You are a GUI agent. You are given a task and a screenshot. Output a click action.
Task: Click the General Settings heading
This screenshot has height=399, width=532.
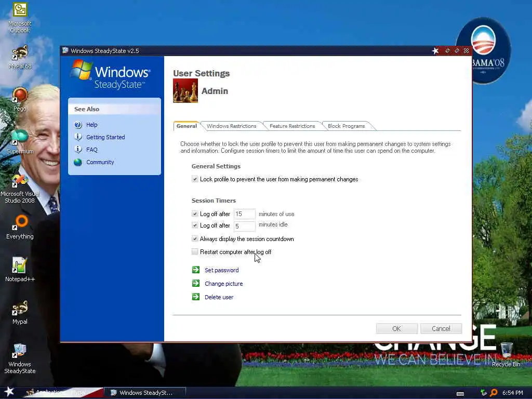coord(216,166)
